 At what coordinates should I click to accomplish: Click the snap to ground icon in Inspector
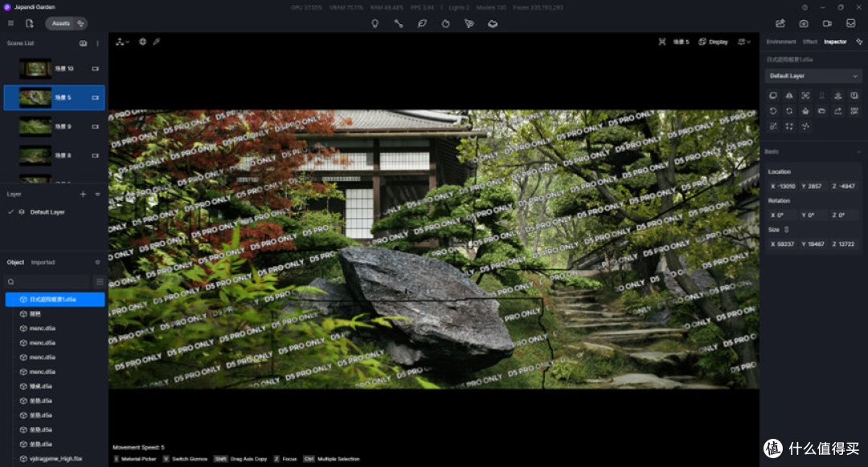[x=838, y=96]
